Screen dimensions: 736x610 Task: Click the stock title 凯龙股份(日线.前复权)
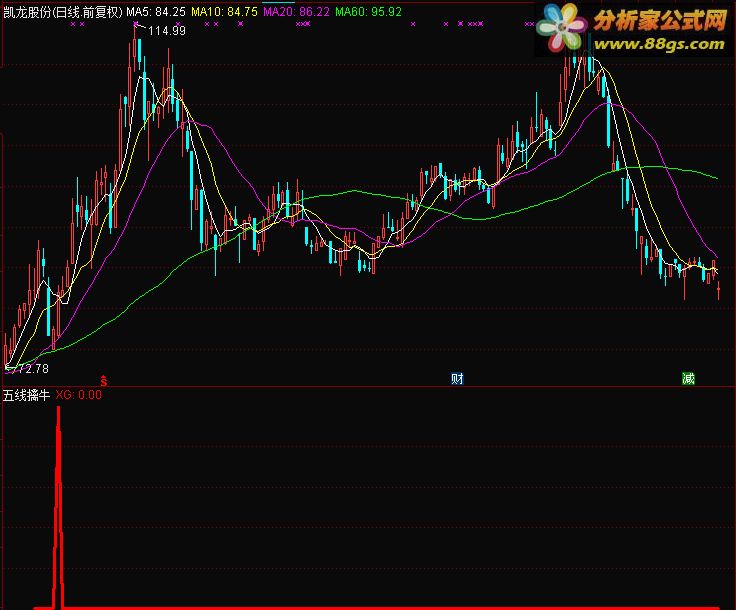click(x=62, y=12)
